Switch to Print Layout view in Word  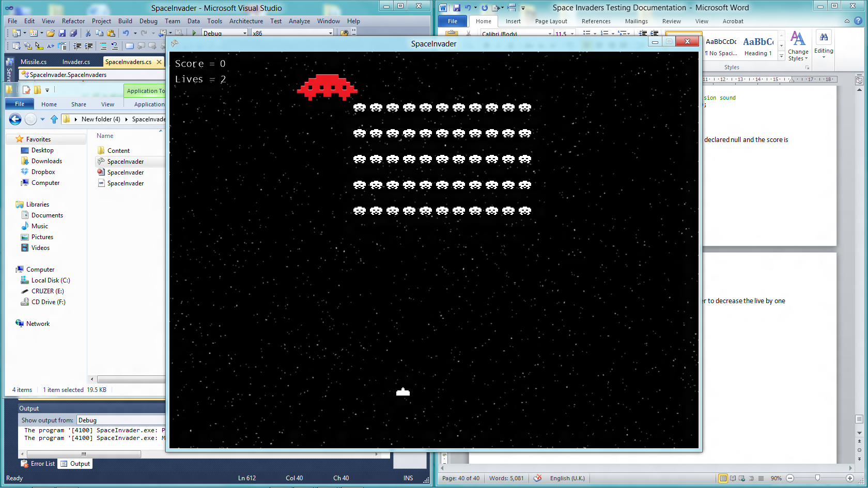coord(723,478)
